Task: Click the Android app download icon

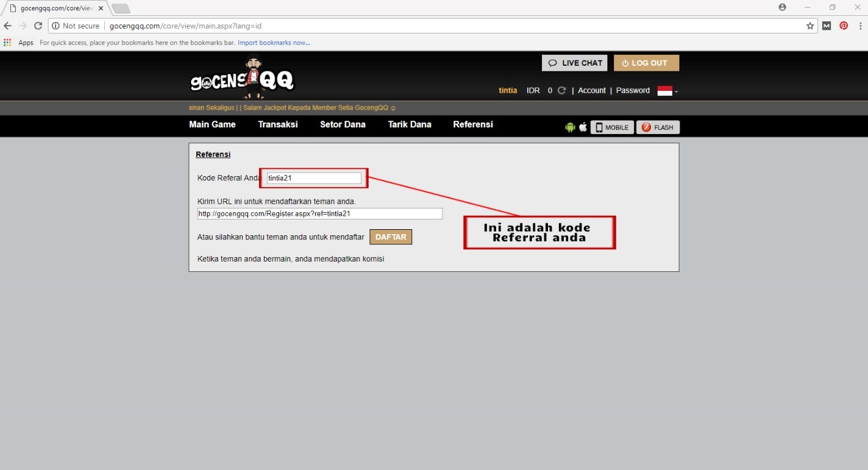Action: pyautogui.click(x=570, y=127)
